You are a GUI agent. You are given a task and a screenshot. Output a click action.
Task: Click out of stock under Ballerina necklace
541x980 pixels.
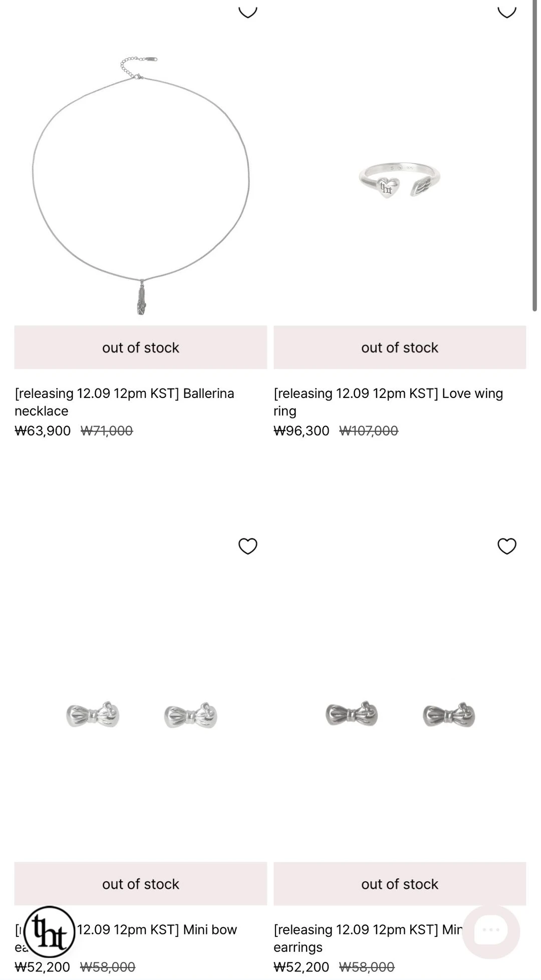pyautogui.click(x=141, y=347)
